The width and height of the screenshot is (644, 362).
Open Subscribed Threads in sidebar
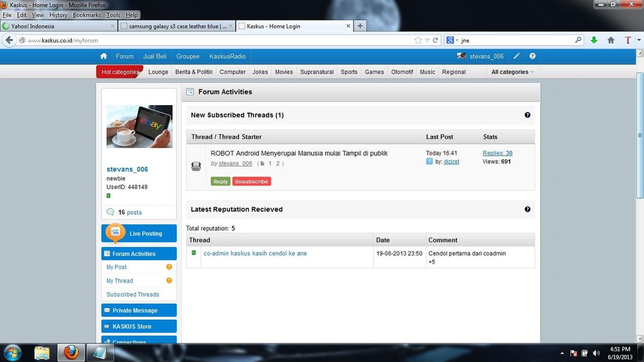tap(133, 294)
